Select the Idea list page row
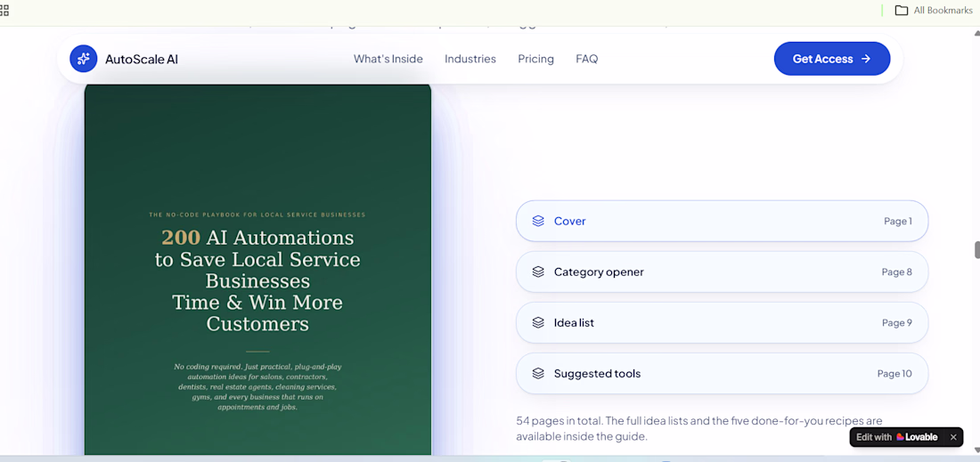 (722, 323)
